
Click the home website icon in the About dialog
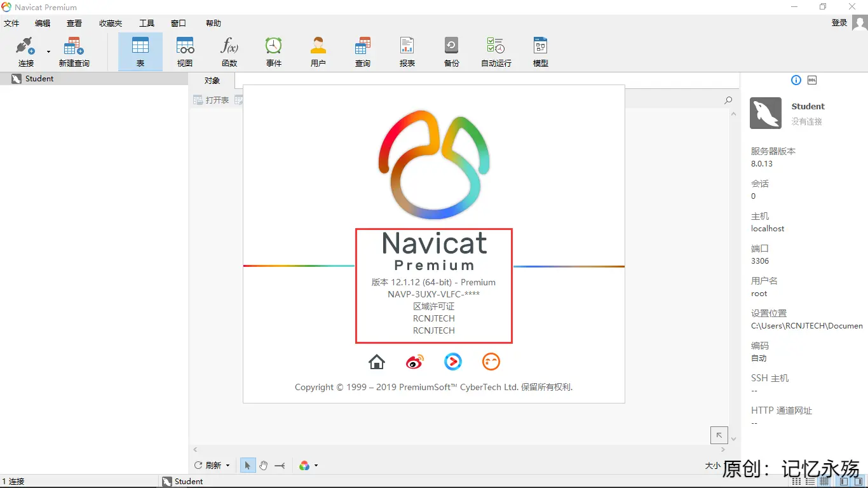(377, 362)
